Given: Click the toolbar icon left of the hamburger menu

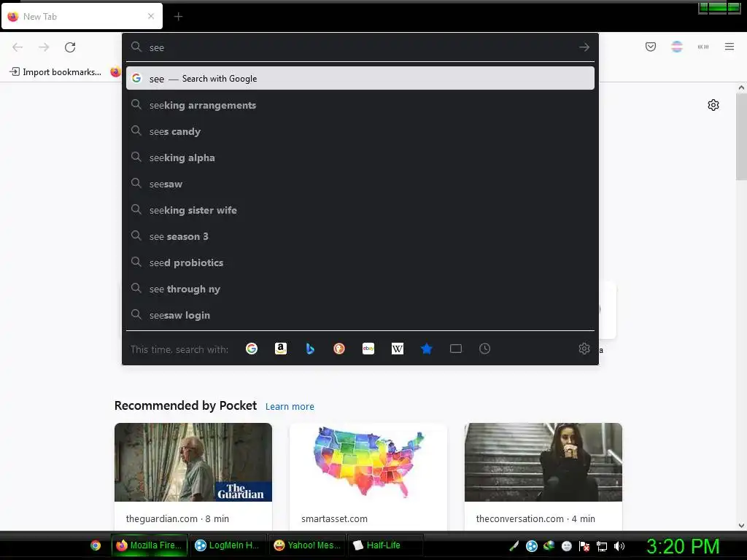Looking at the screenshot, I should click(703, 47).
